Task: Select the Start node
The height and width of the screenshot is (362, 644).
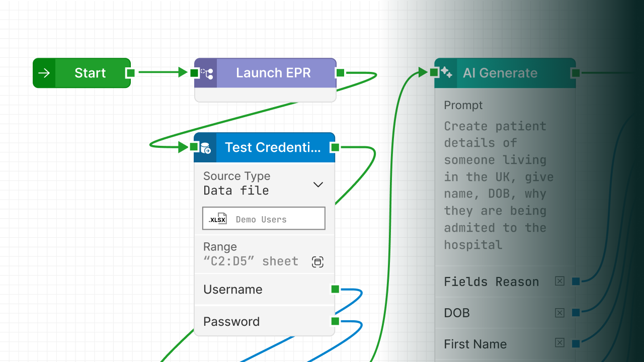Action: tap(90, 73)
